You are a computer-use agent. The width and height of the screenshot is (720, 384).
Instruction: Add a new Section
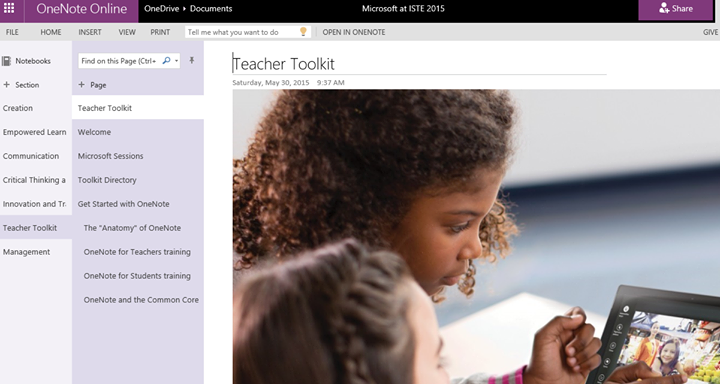point(21,85)
